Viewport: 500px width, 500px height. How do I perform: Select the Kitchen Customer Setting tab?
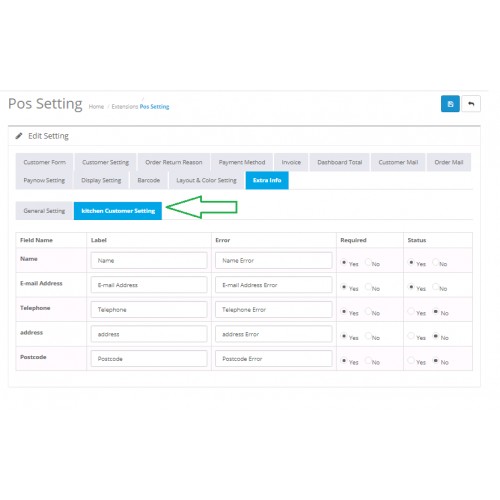click(118, 211)
